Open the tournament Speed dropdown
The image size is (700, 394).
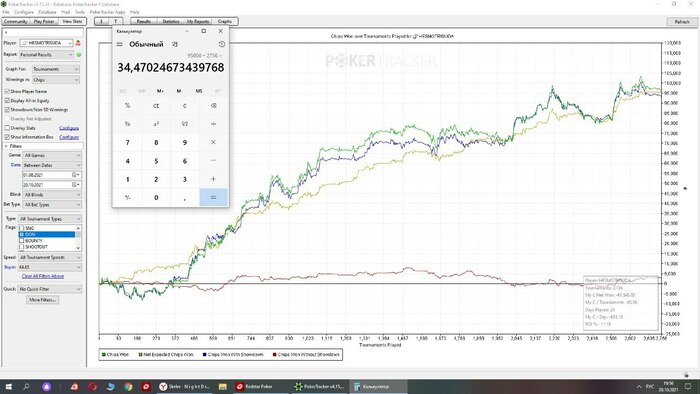point(50,257)
